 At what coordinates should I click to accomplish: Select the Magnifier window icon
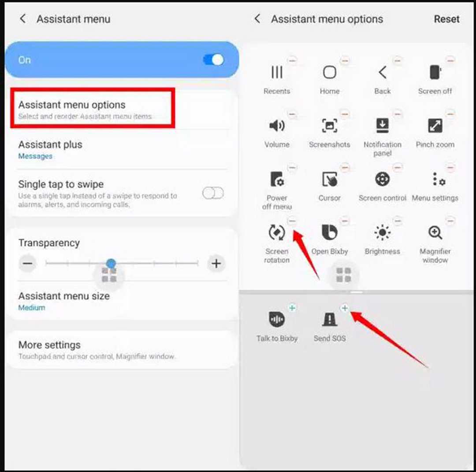tap(435, 232)
